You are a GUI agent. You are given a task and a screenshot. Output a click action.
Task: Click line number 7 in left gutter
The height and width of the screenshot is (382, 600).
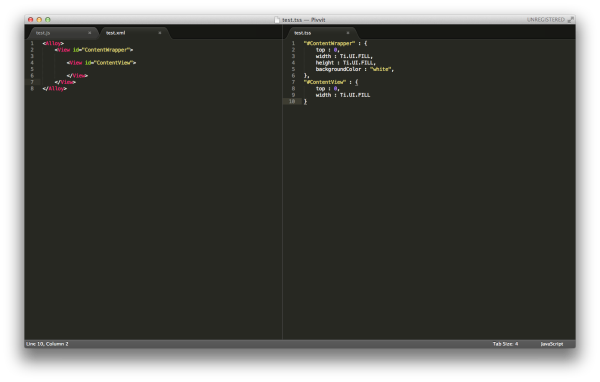tap(32, 82)
